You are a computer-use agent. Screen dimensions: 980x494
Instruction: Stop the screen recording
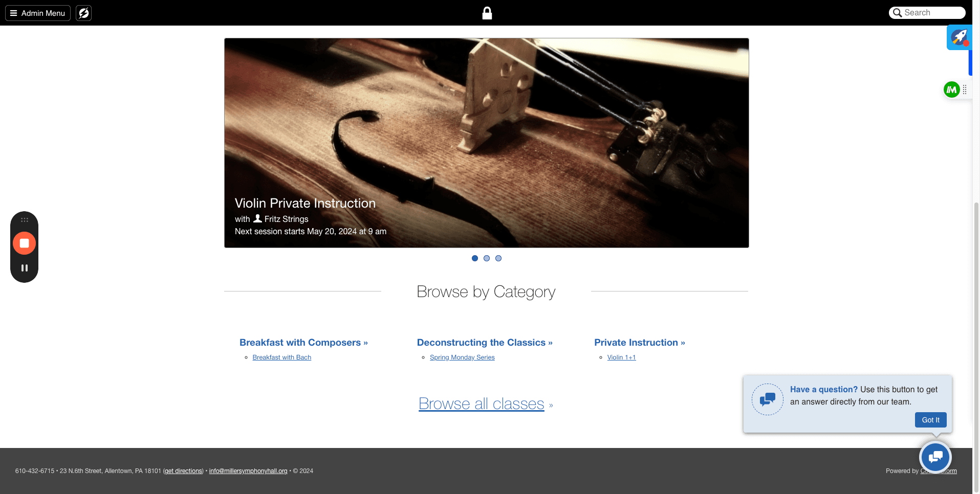pos(24,243)
